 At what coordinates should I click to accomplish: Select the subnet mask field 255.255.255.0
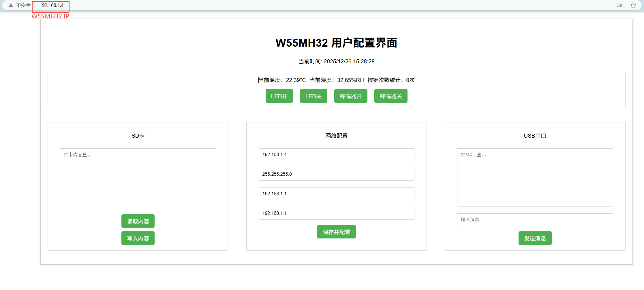336,174
